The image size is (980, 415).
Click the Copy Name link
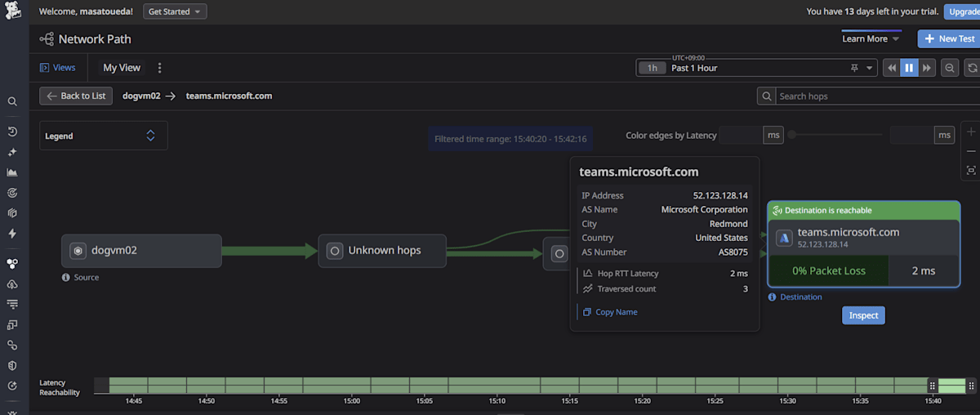point(617,312)
